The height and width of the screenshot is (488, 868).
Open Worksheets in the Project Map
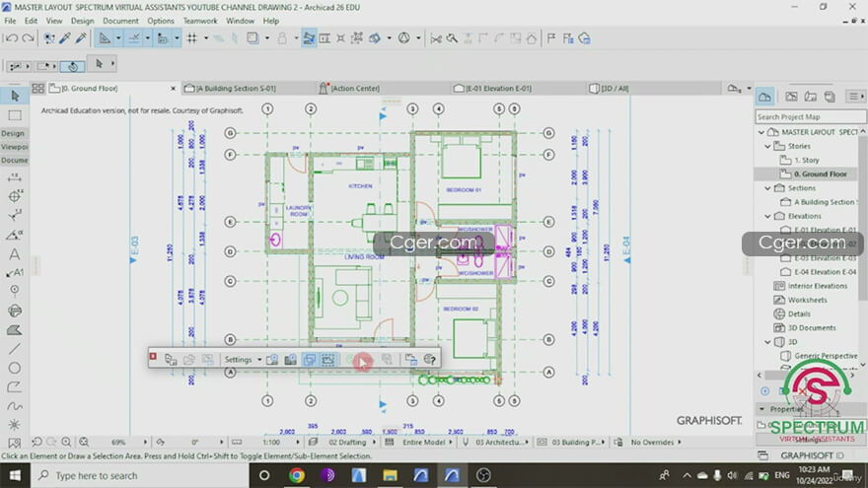(x=807, y=300)
